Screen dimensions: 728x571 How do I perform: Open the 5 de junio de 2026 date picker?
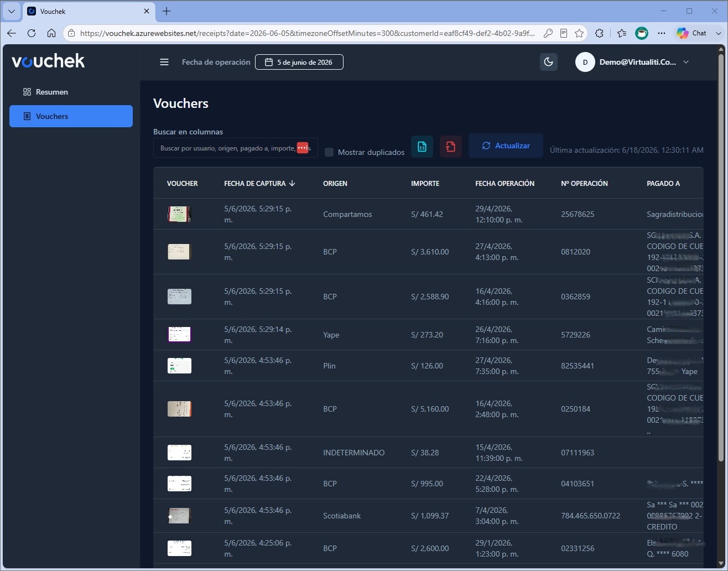point(299,62)
